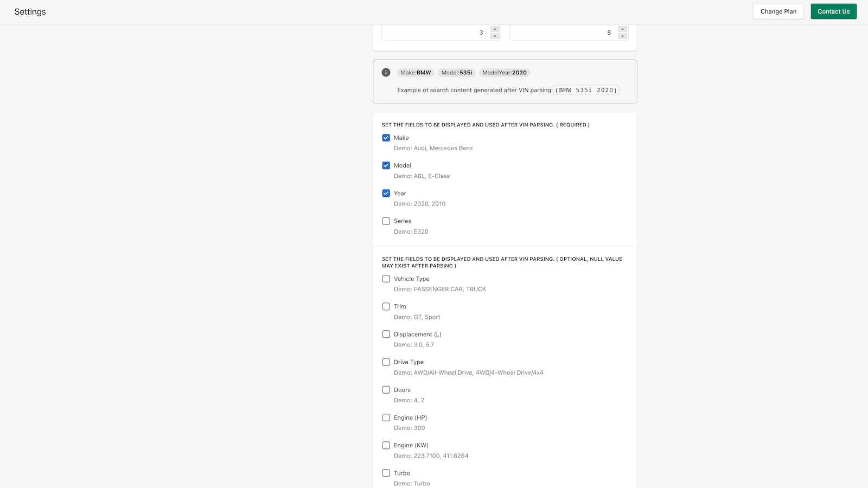Click the Change Plan button
Image resolution: width=868 pixels, height=488 pixels.
click(x=778, y=11)
